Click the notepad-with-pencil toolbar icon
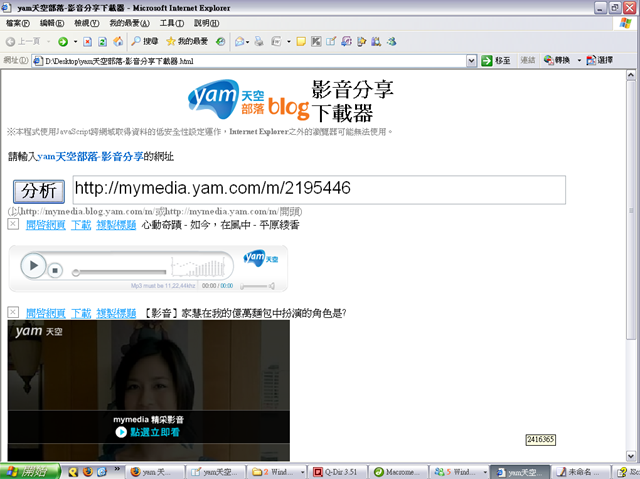Viewport: 640px width, 479px height. tap(331, 42)
